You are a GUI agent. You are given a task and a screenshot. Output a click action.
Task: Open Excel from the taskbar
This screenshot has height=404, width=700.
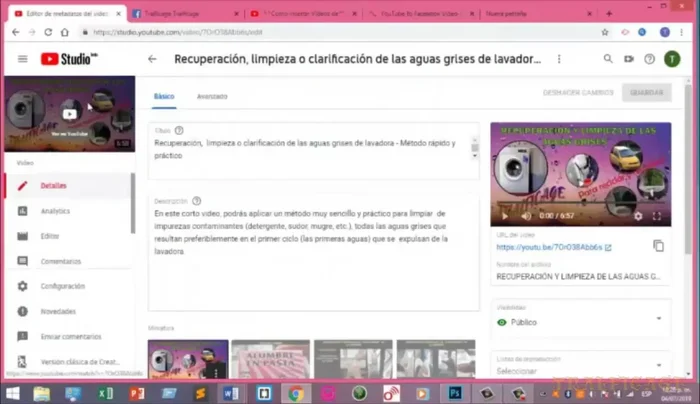pos(105,393)
